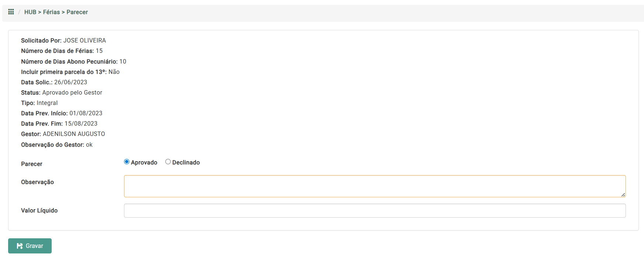The image size is (644, 259).
Task: Click the Aprovado label text
Action: click(144, 163)
